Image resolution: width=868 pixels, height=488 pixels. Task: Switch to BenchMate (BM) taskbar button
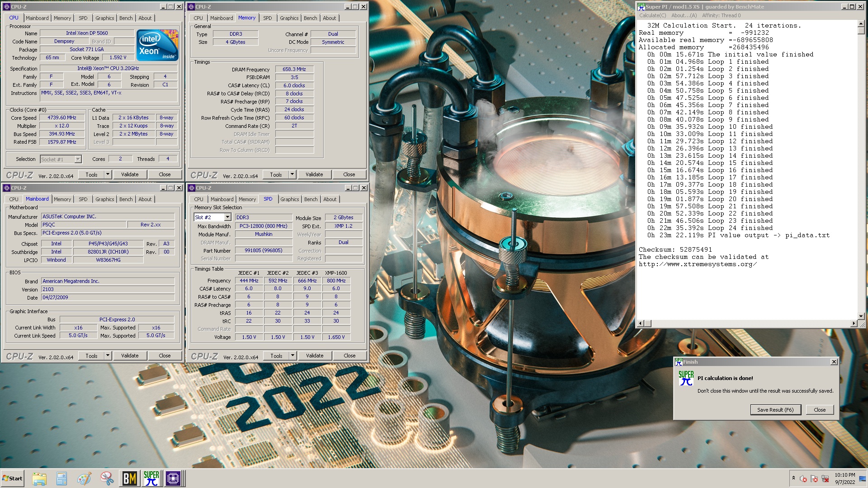pyautogui.click(x=130, y=479)
